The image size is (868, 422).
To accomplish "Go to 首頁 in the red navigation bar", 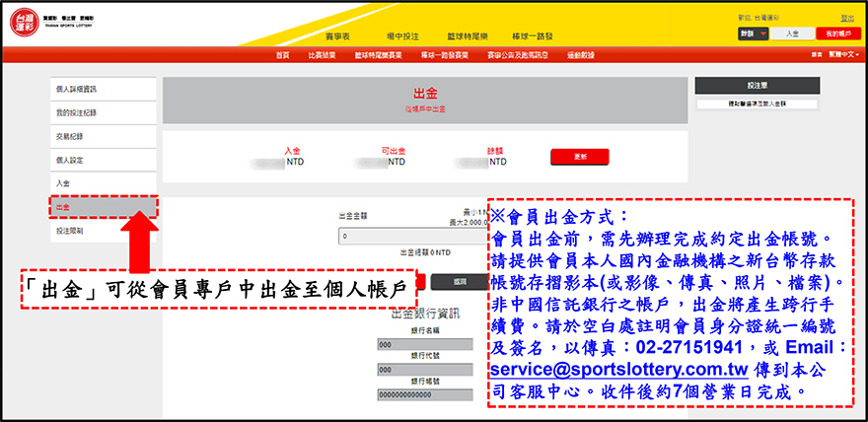I will (283, 55).
